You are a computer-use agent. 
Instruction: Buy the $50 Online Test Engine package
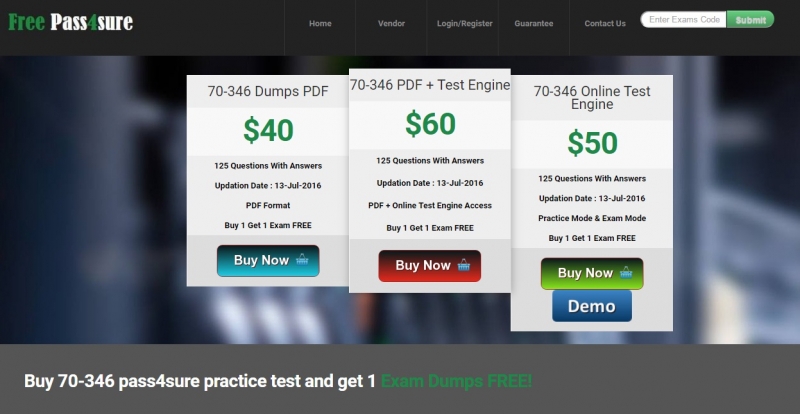point(592,274)
